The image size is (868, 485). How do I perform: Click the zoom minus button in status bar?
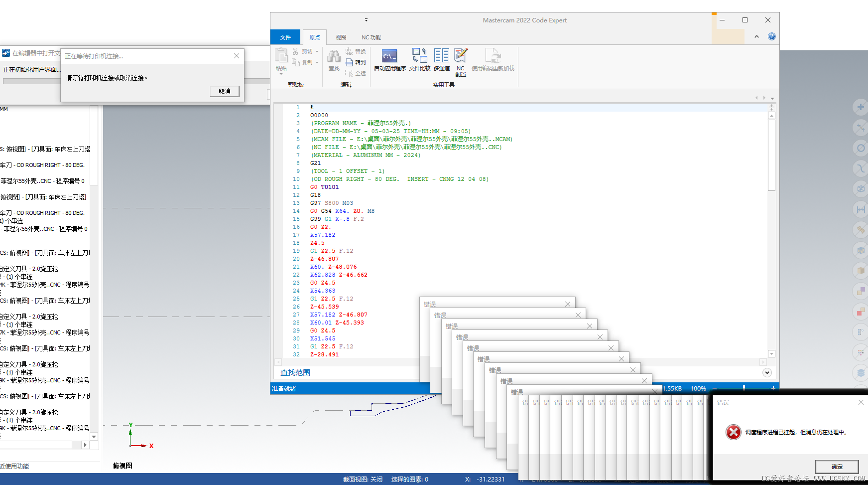(715, 388)
